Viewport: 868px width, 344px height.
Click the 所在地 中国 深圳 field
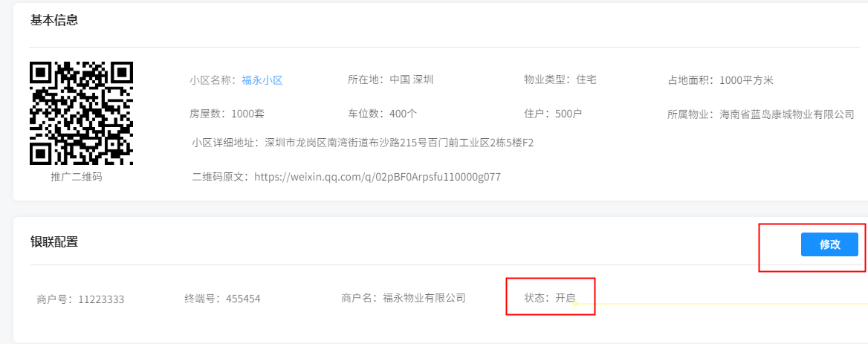390,79
